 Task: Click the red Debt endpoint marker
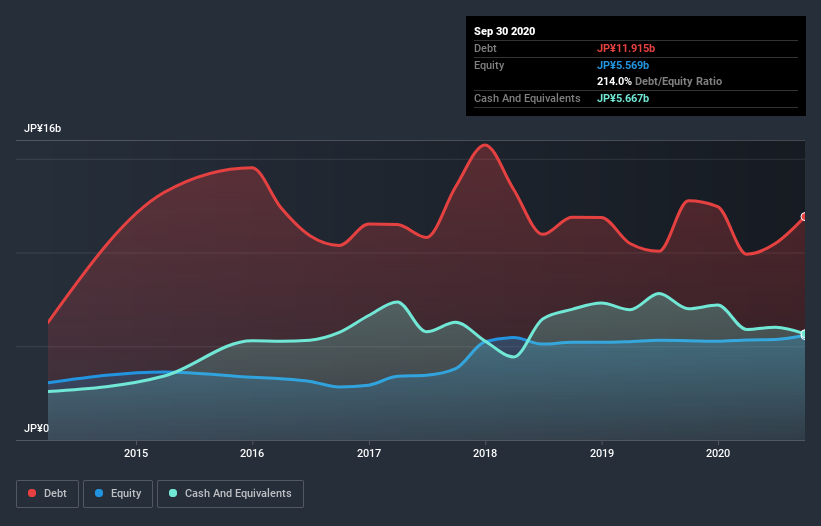point(804,217)
